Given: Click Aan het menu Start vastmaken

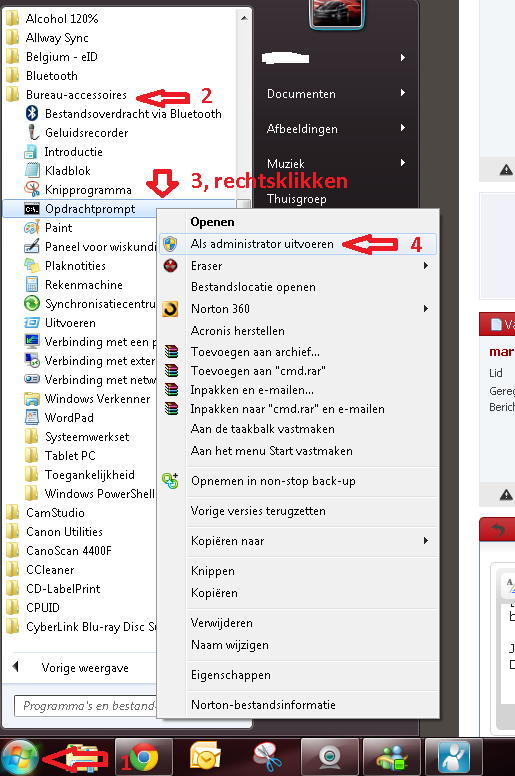Looking at the screenshot, I should 272,451.
